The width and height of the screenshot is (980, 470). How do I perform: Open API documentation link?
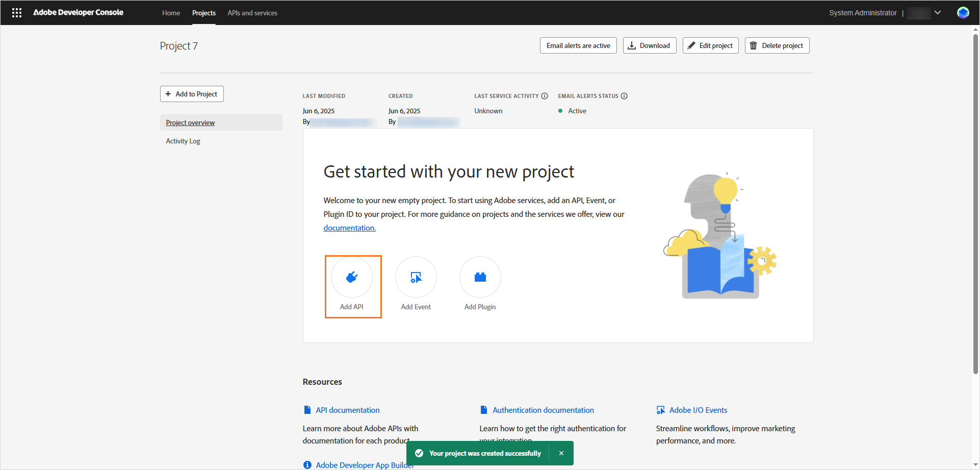348,410
